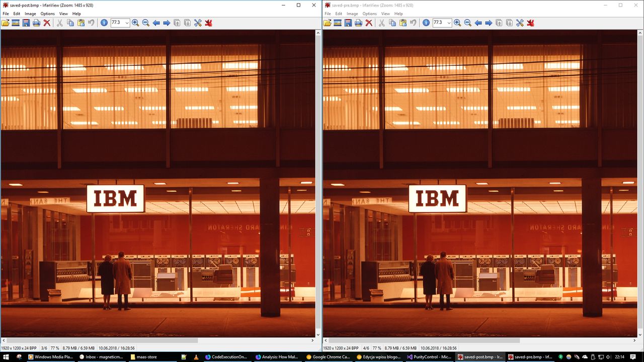The height and width of the screenshot is (362, 644).
Task: Click Windows Start button on taskbar
Action: [6, 357]
